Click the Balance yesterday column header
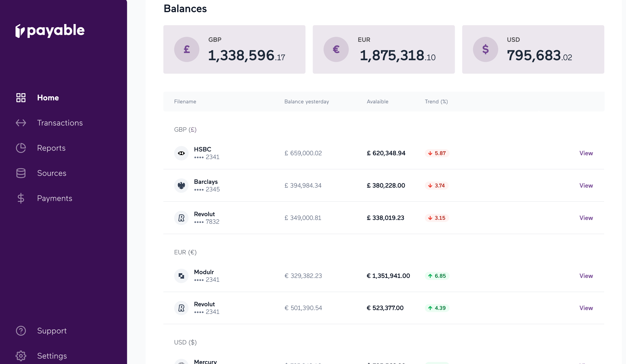This screenshot has height=364, width=626. [x=306, y=102]
